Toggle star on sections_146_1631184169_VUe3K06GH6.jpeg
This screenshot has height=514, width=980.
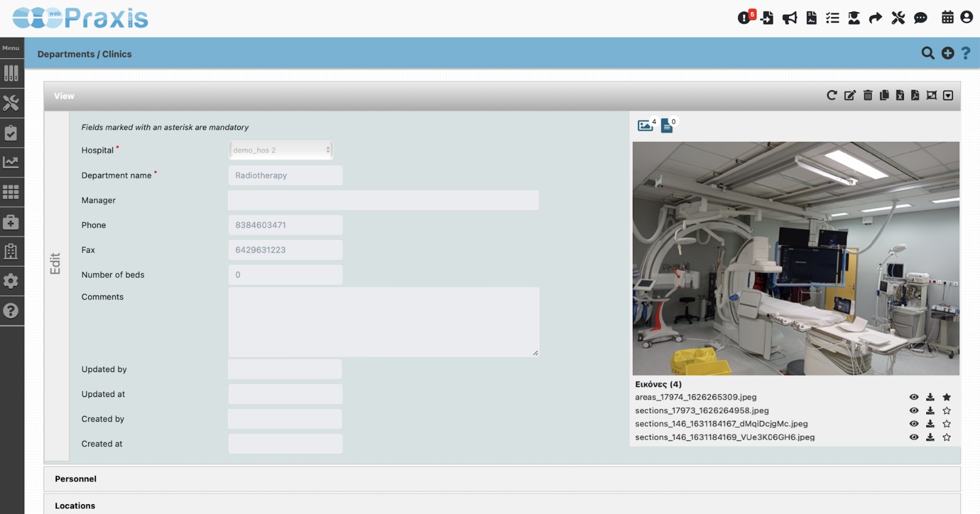(946, 438)
